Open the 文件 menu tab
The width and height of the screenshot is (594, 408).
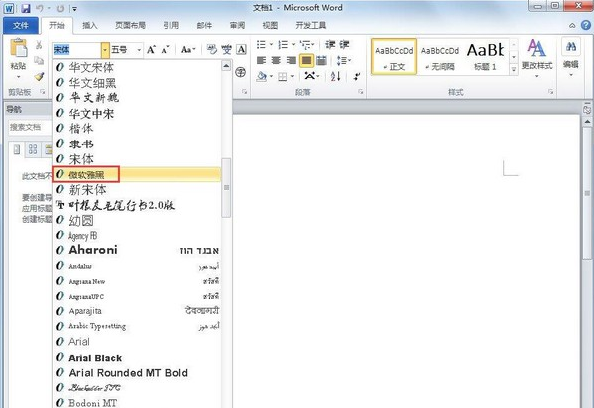click(21, 25)
